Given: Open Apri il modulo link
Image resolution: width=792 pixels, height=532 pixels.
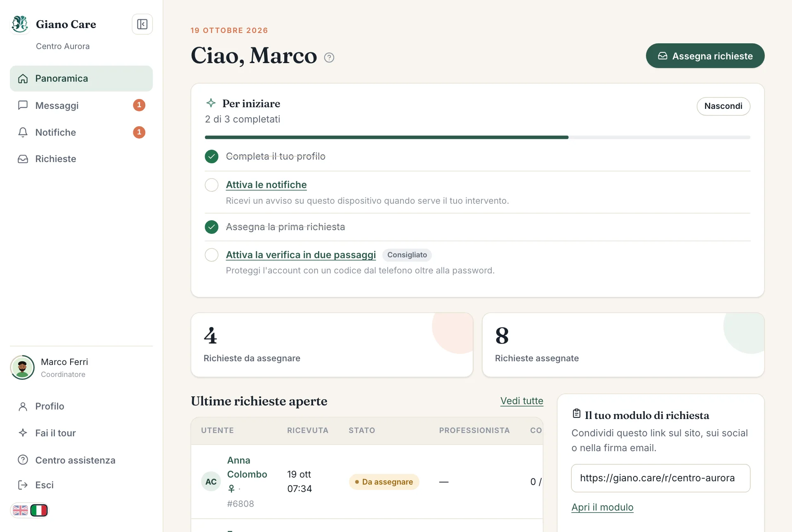Looking at the screenshot, I should pos(602,507).
